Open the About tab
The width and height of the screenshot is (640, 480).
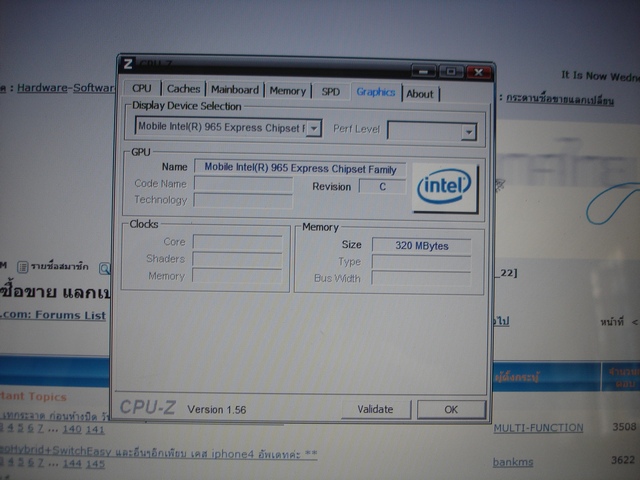(x=420, y=94)
